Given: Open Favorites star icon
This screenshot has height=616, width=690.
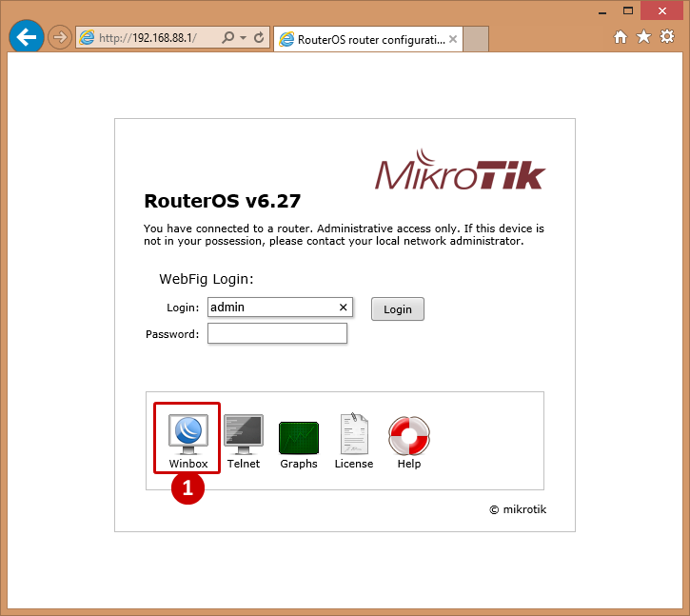Looking at the screenshot, I should pyautogui.click(x=643, y=37).
